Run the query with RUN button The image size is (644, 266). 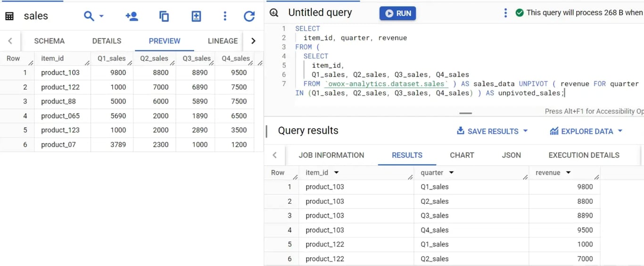[397, 13]
